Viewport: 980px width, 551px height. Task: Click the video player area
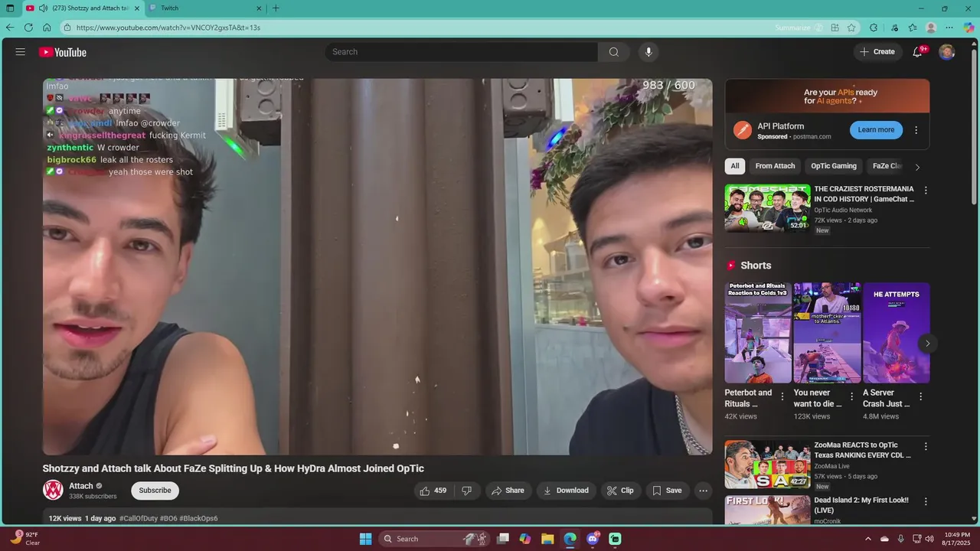point(377,267)
